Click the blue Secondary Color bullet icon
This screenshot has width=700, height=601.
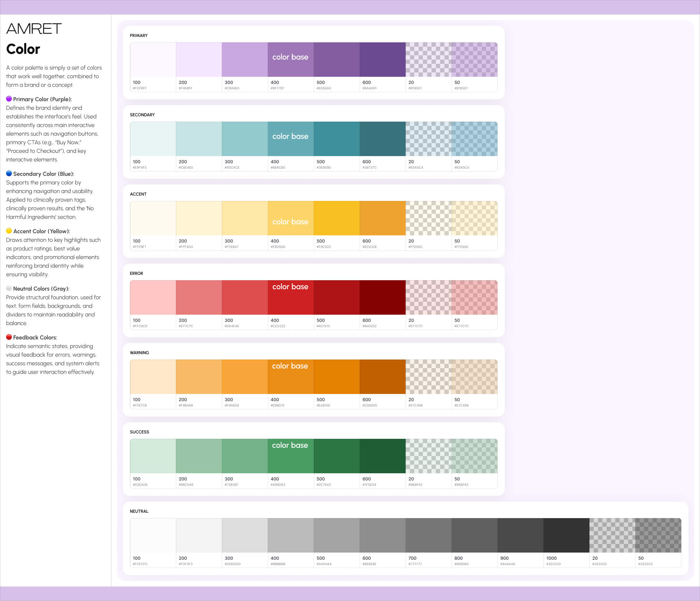(x=9, y=173)
